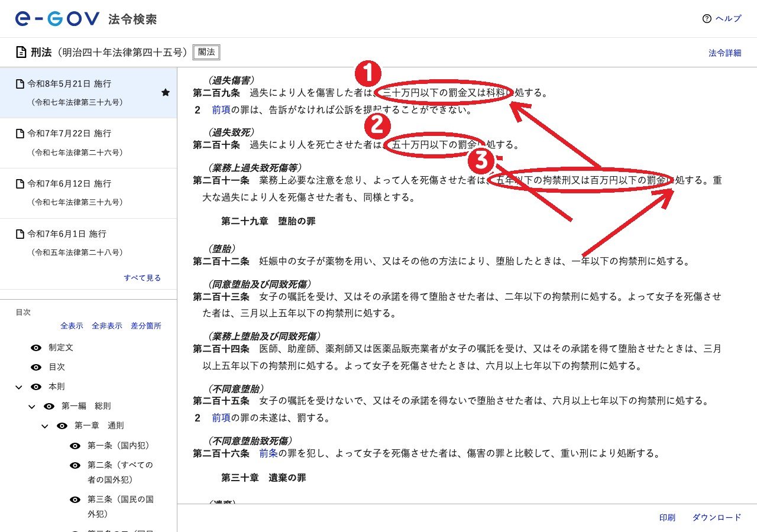This screenshot has width=757, height=532.
Task: Select the 令和7年6月12日 施行 version
Action: tap(88, 193)
